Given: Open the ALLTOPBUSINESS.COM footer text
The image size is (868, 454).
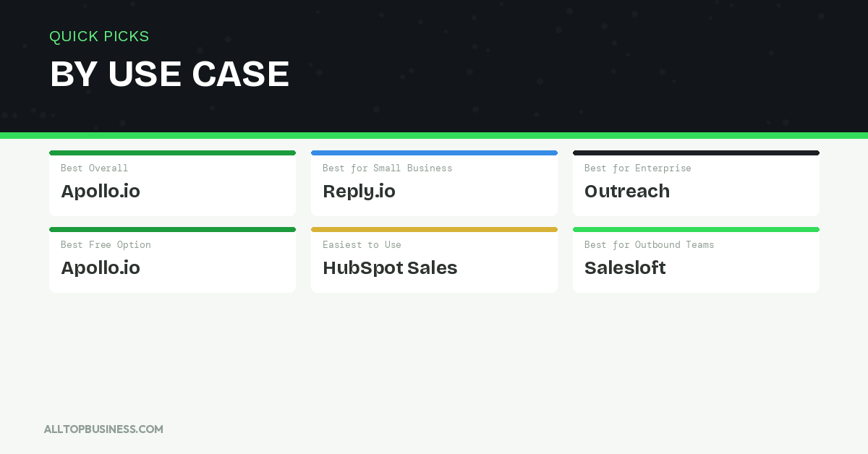Looking at the screenshot, I should (x=103, y=429).
